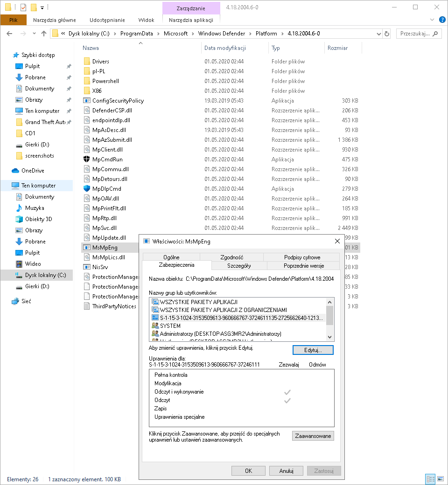Select the ConfigSecurityPolicy application icon
Viewport: 448px width, 485px height.
tap(87, 101)
